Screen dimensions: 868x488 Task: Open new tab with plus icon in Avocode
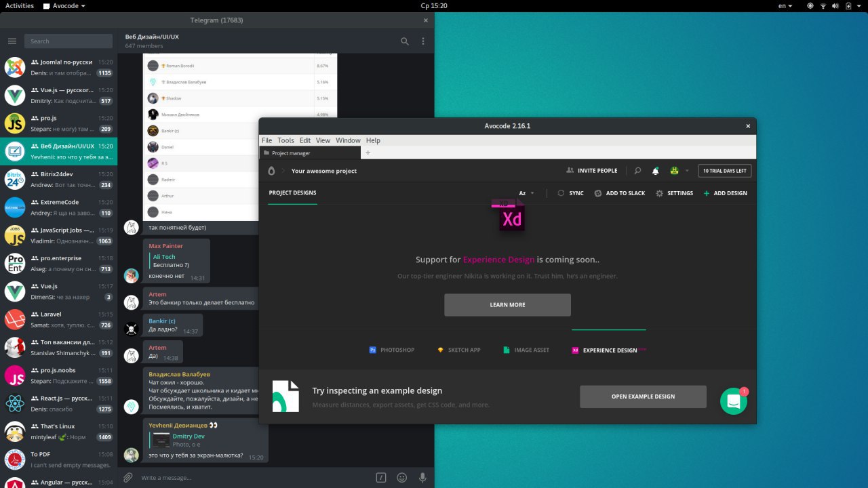pos(368,152)
